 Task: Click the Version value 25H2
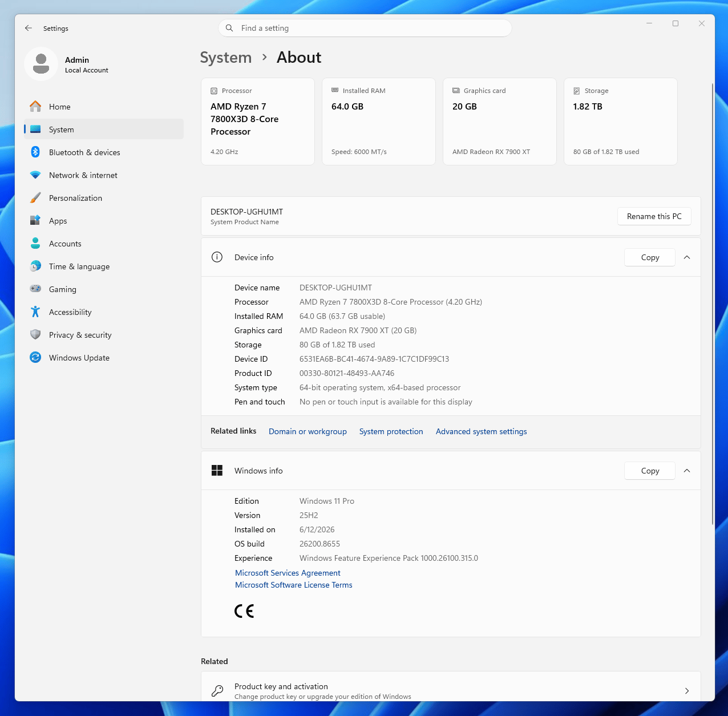pos(309,515)
